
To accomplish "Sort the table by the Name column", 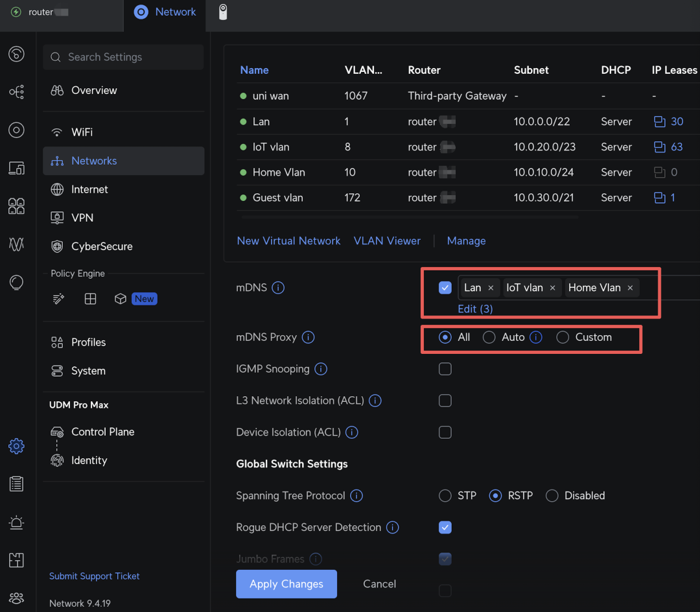I will pos(255,70).
